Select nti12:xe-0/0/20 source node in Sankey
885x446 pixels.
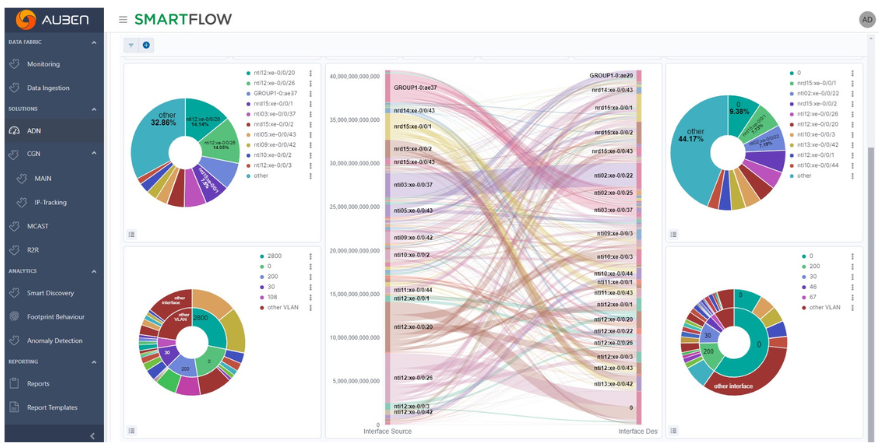point(388,327)
